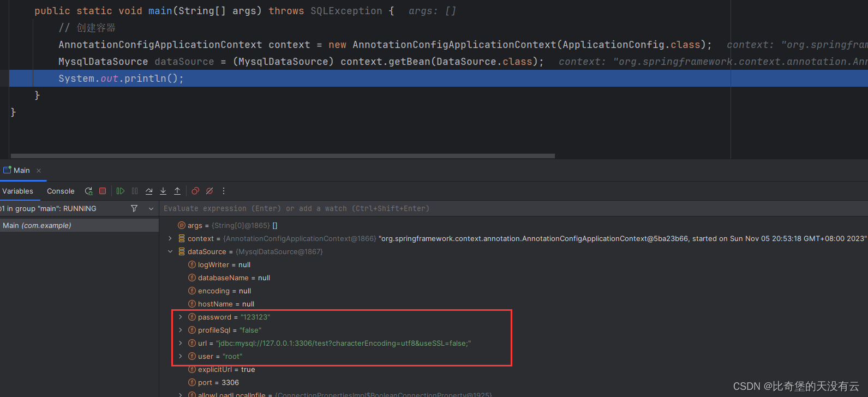Stop the debug session
The image size is (868, 397).
coord(103,191)
